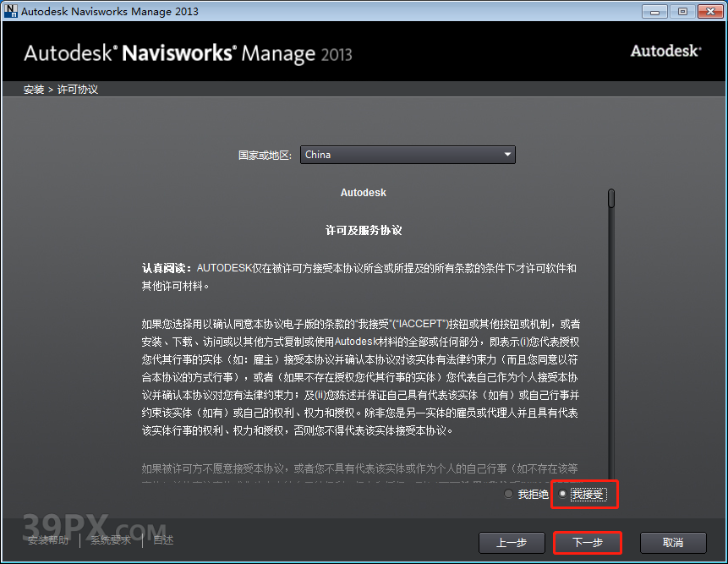Click the license agreement scrollbar thumb
Image resolution: width=728 pixels, height=564 pixels.
610,199
